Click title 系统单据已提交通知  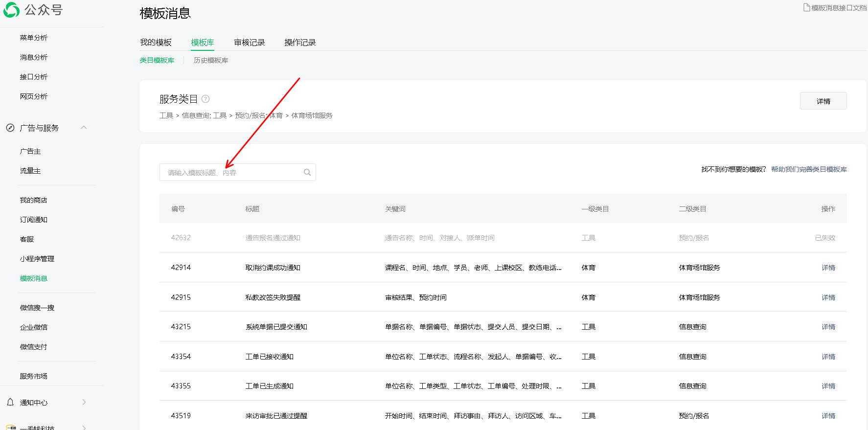point(276,327)
